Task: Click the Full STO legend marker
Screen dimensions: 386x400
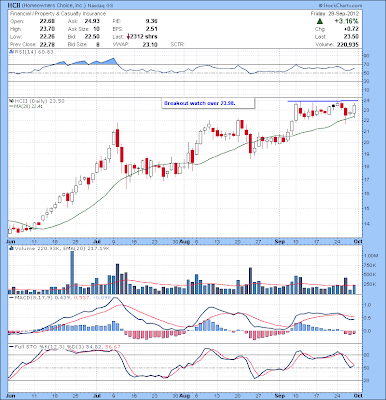Action: point(10,347)
